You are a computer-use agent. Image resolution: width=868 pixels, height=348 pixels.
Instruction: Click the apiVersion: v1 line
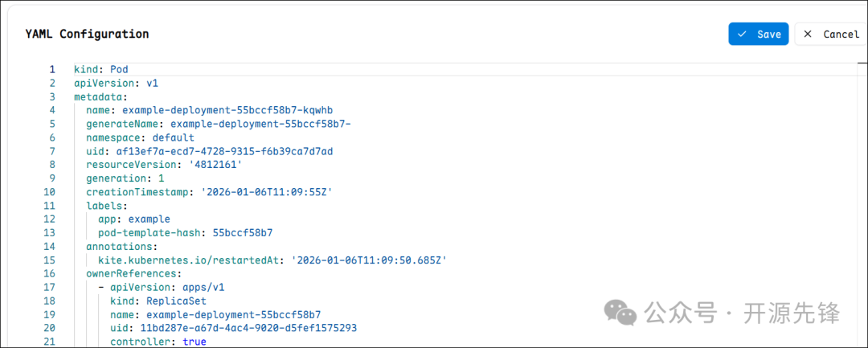(x=117, y=83)
